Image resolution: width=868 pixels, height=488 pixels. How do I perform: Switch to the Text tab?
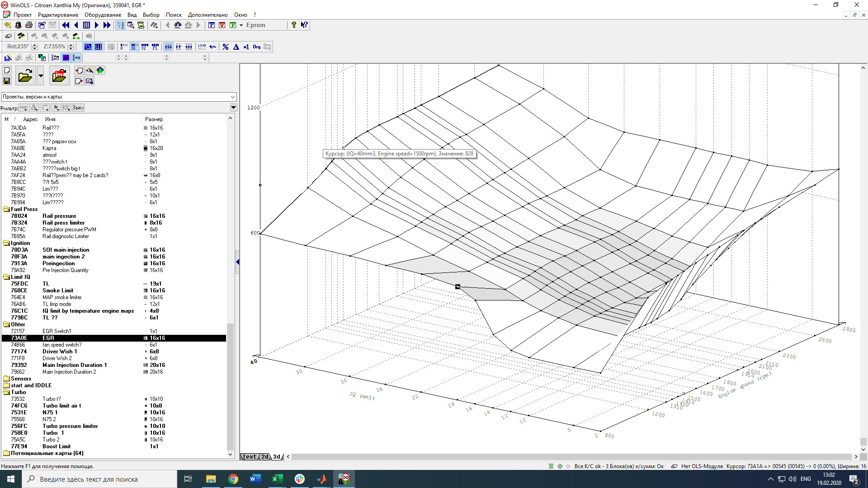pos(250,457)
